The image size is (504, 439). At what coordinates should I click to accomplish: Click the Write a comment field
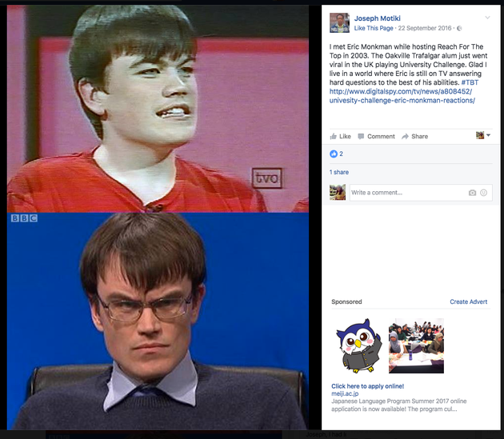tap(421, 193)
